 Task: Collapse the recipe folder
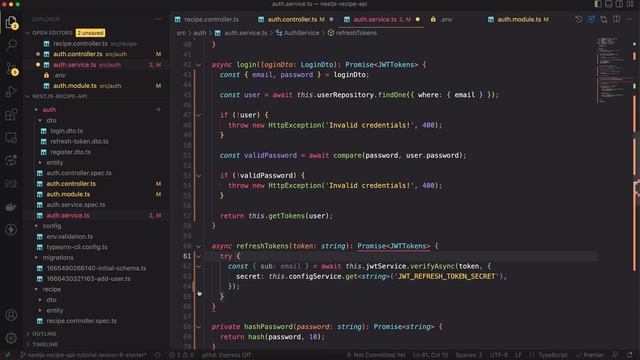(x=51, y=289)
